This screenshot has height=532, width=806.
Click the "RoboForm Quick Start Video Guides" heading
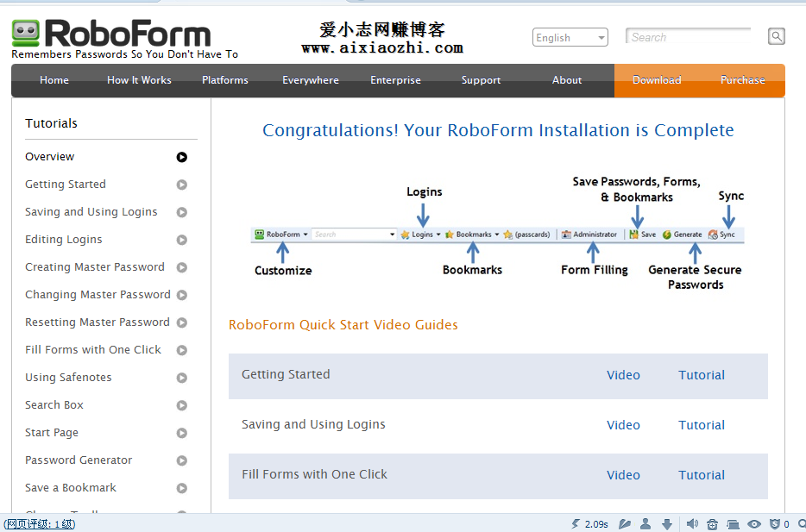343,325
